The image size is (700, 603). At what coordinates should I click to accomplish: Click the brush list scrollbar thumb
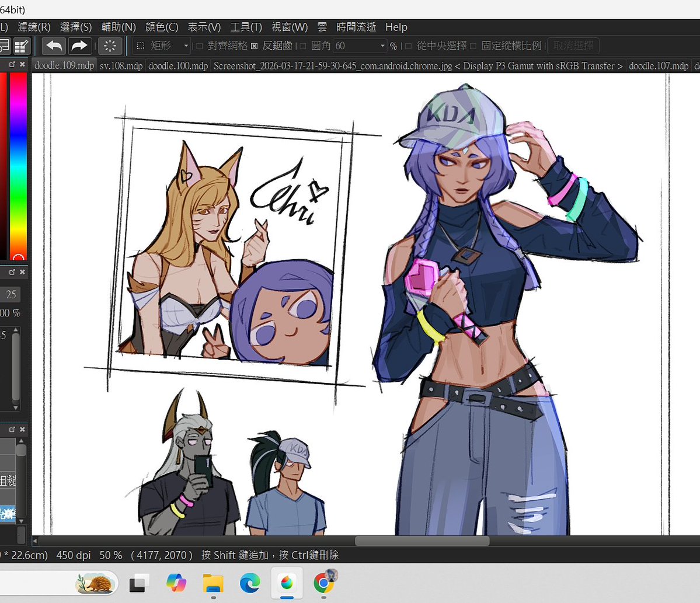tap(21, 450)
